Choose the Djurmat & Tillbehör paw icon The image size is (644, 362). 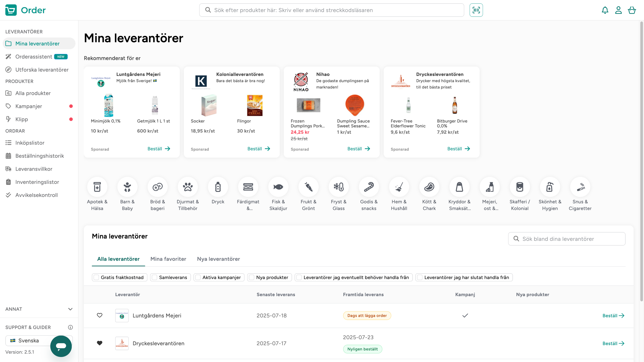[188, 187]
